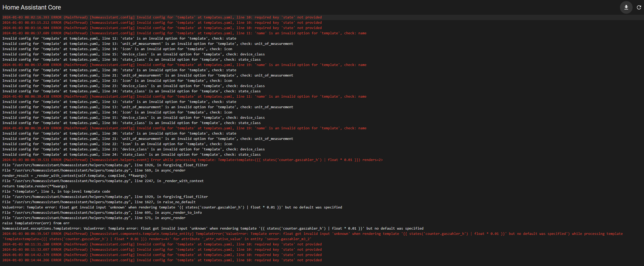Download the full Home Assistant Core log

[x=626, y=7]
